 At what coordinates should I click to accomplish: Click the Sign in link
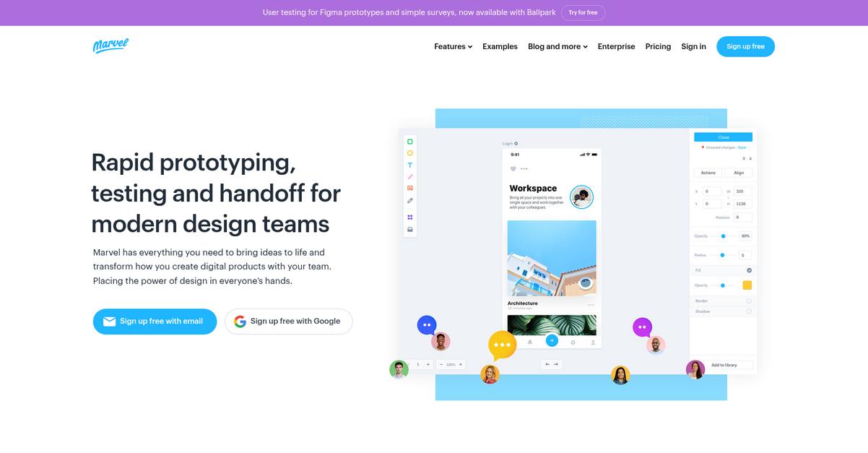click(693, 46)
